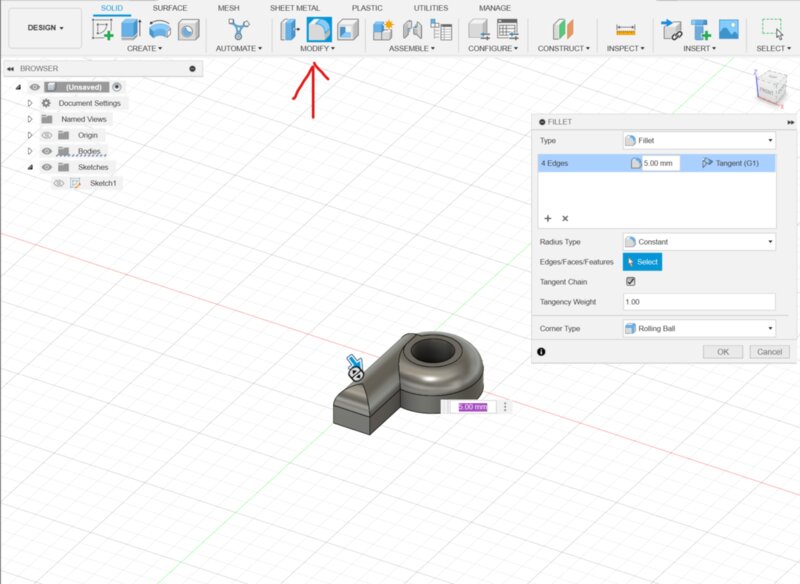Toggle the Tangent Chain checkbox

coord(631,282)
